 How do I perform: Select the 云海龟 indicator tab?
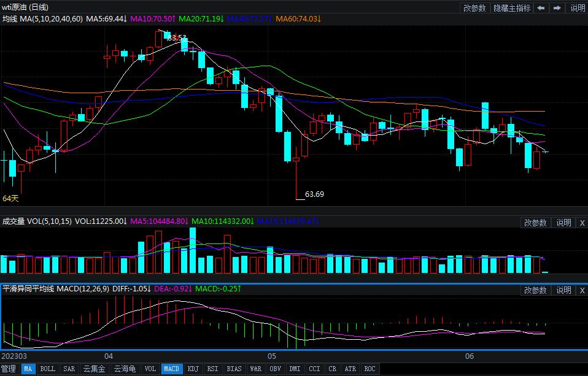pyautogui.click(x=125, y=369)
